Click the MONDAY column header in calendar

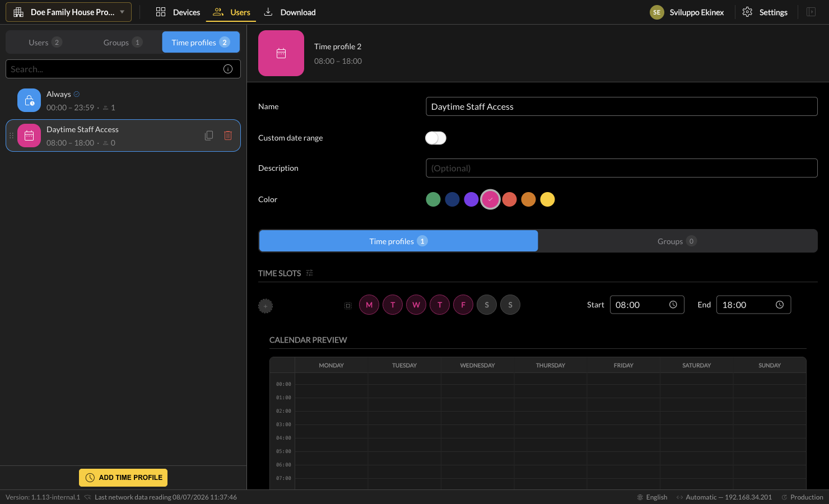(x=332, y=365)
